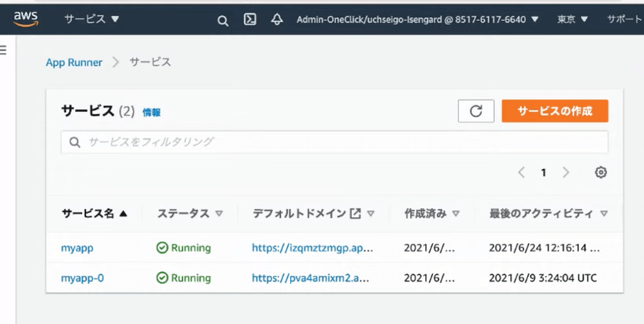Open the 東京 region dropdown
The width and height of the screenshot is (644, 324).
(x=573, y=20)
